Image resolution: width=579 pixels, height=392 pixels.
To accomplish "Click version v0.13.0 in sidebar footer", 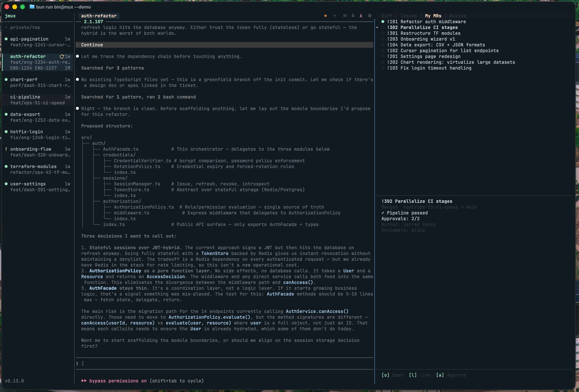I will 14,381.
